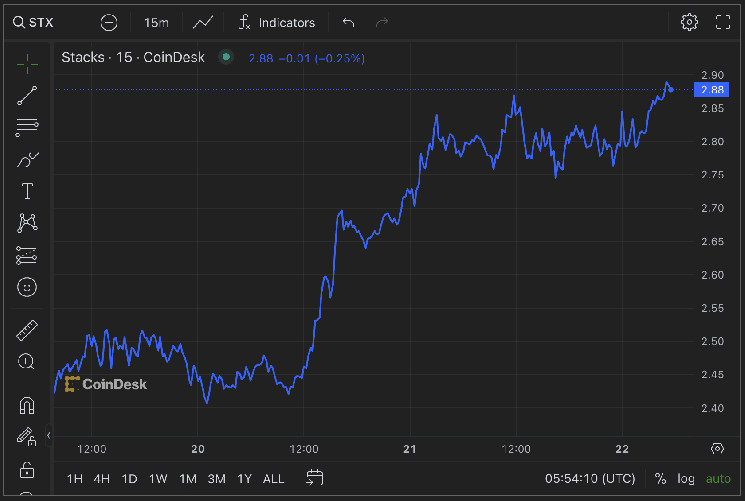Select the 1D time range
This screenshot has width=745, height=501.
[x=129, y=479]
